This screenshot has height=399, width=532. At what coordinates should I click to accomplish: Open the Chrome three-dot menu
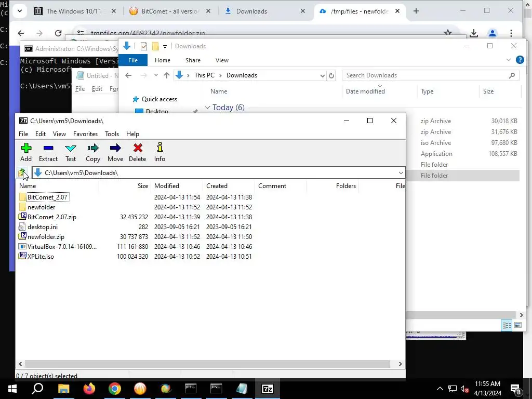pos(511,33)
